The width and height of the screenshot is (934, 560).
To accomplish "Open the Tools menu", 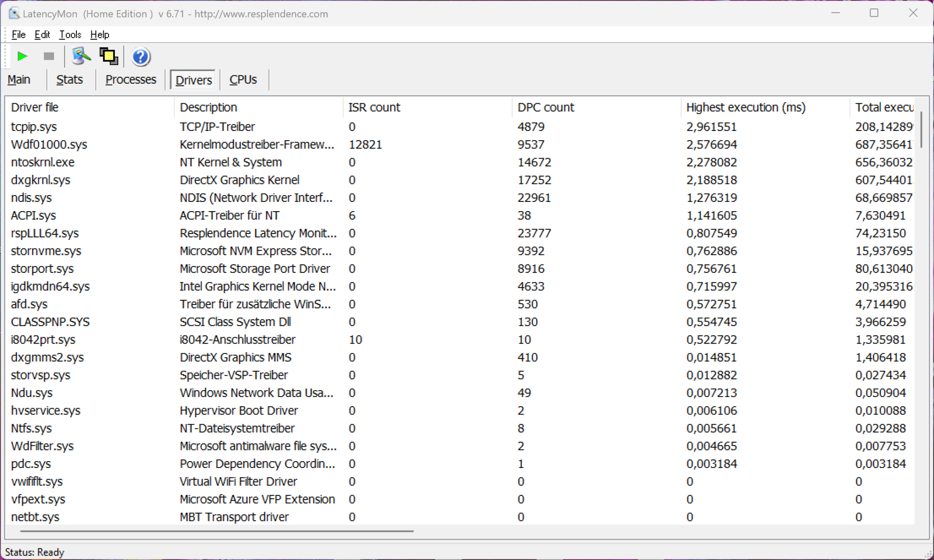I will (x=70, y=35).
